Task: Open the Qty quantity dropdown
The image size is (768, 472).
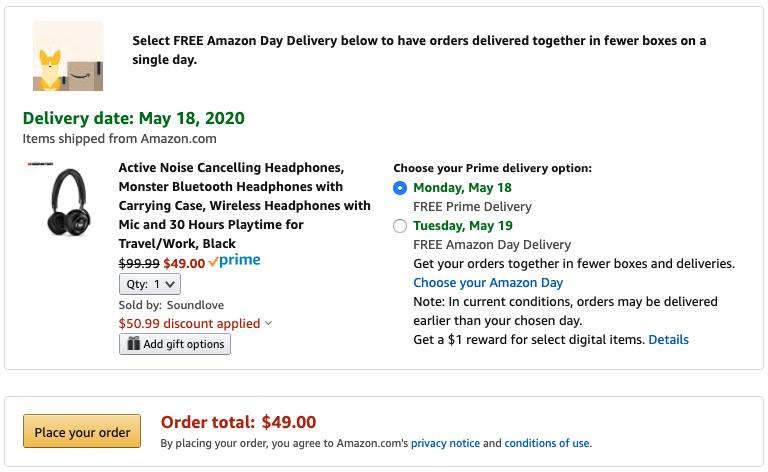Action: click(149, 284)
